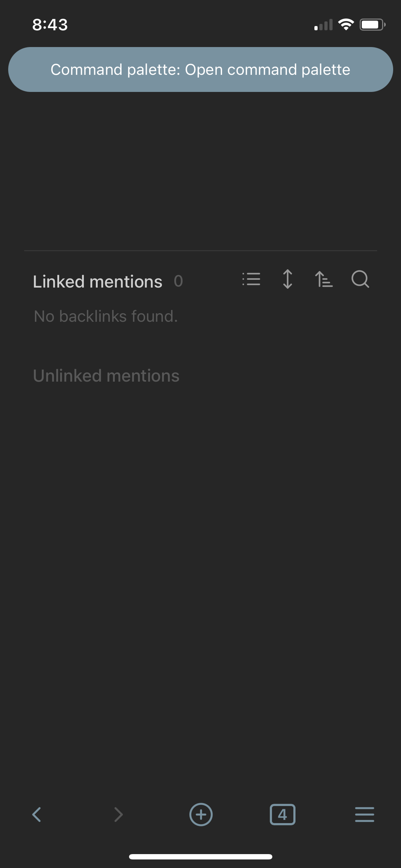Expand the Unlinked mentions section
The width and height of the screenshot is (401, 868).
click(x=106, y=376)
